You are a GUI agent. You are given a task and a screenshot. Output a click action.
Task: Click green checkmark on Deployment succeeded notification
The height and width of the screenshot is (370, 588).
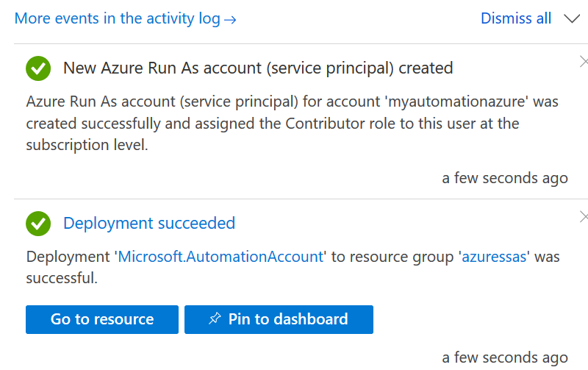pyautogui.click(x=38, y=223)
